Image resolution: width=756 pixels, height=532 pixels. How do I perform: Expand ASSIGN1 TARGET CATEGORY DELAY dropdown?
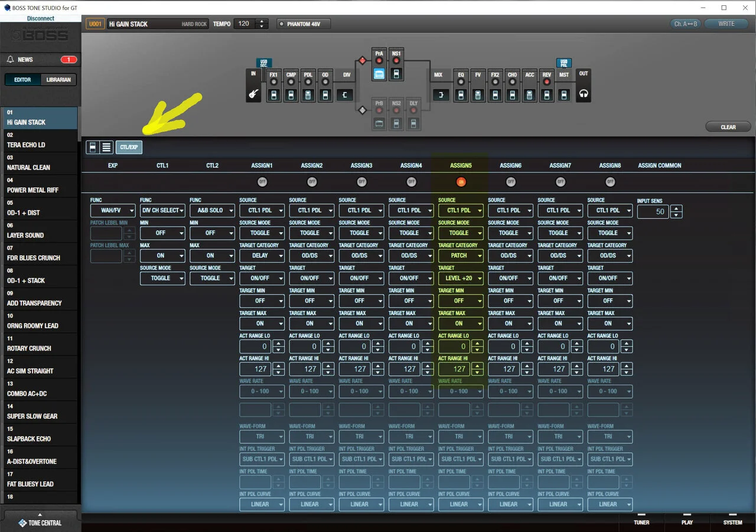coord(262,256)
